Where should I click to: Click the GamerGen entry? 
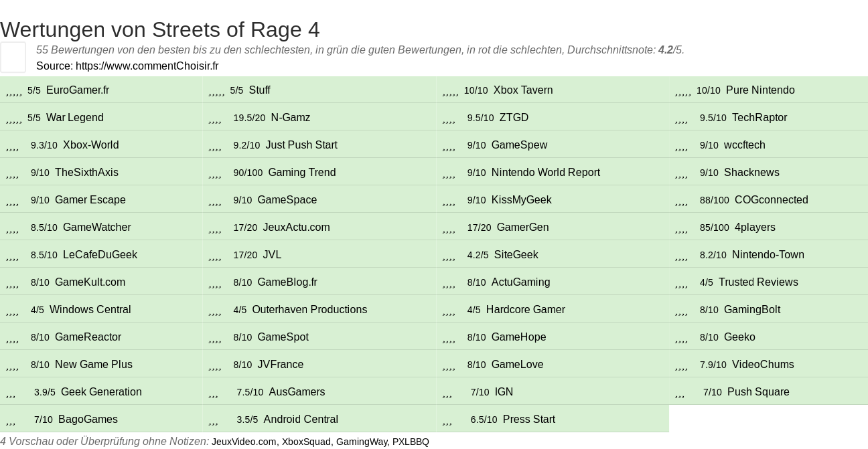(x=523, y=227)
